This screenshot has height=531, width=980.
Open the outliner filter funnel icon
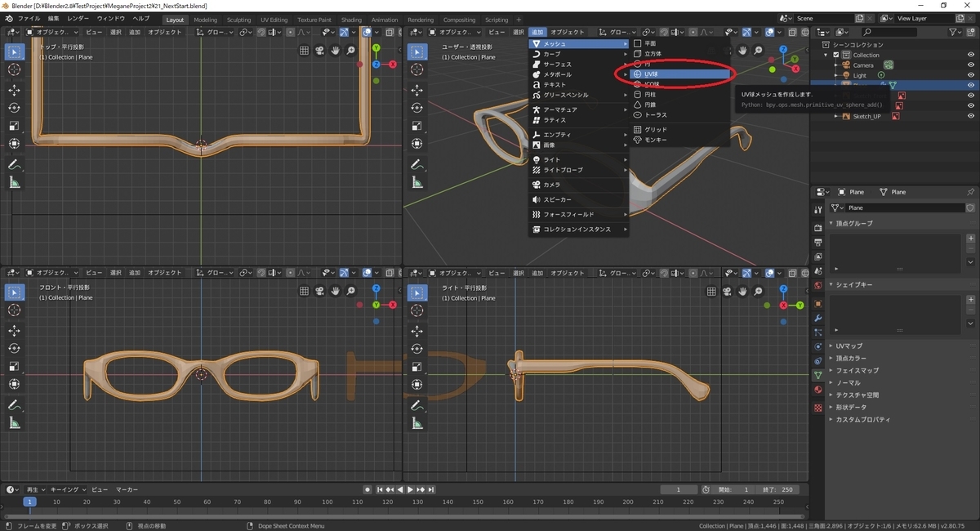(955, 32)
